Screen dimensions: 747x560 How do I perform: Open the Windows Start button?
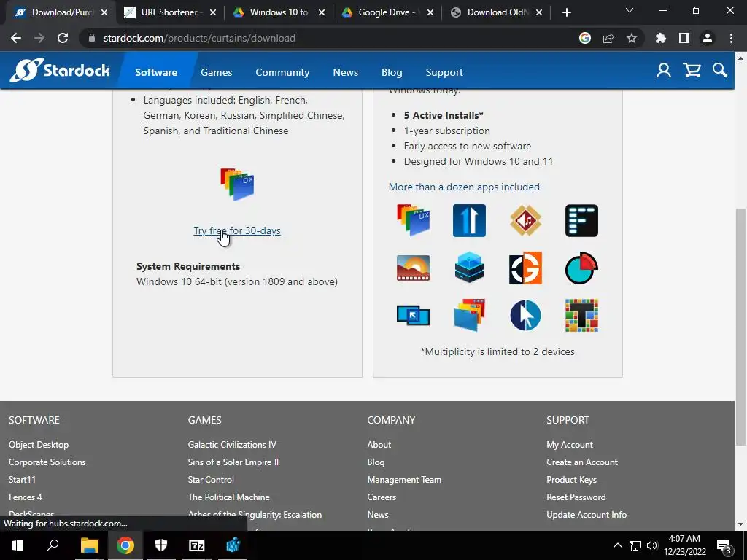[x=18, y=545]
